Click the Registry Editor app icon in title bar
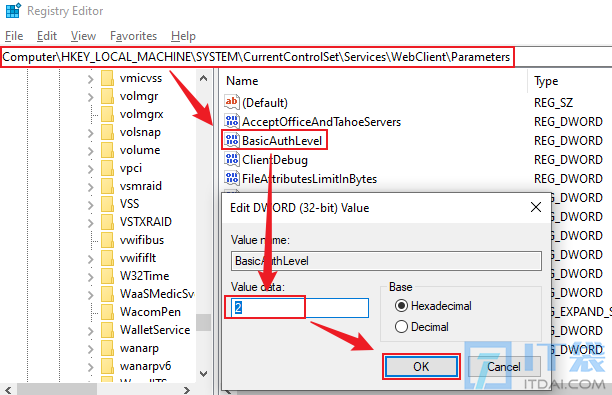612x395 pixels. [x=13, y=11]
